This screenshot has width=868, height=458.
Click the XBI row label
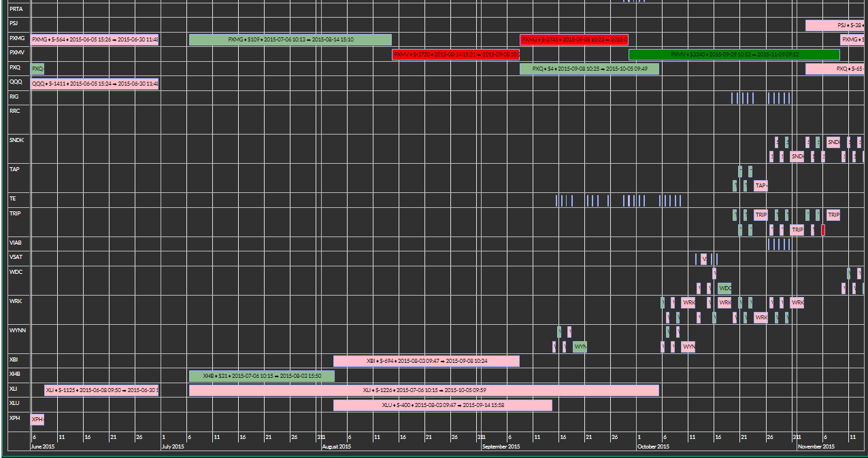coord(14,359)
